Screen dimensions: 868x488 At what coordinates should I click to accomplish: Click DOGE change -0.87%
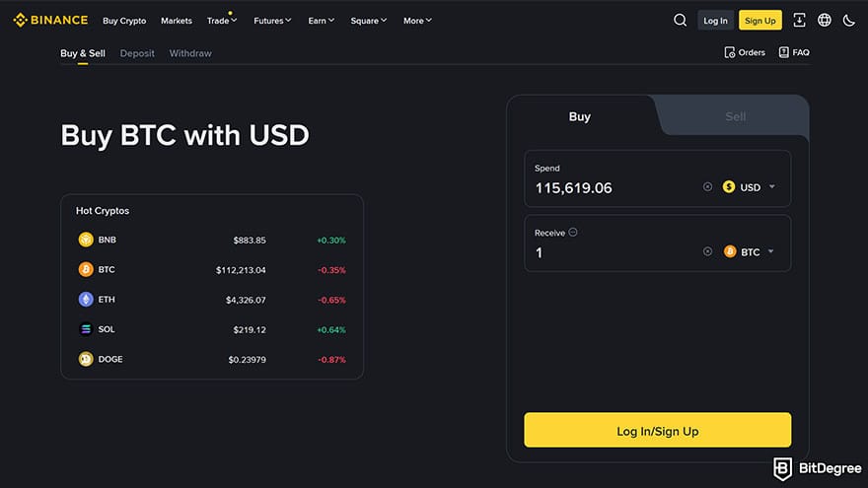(331, 360)
